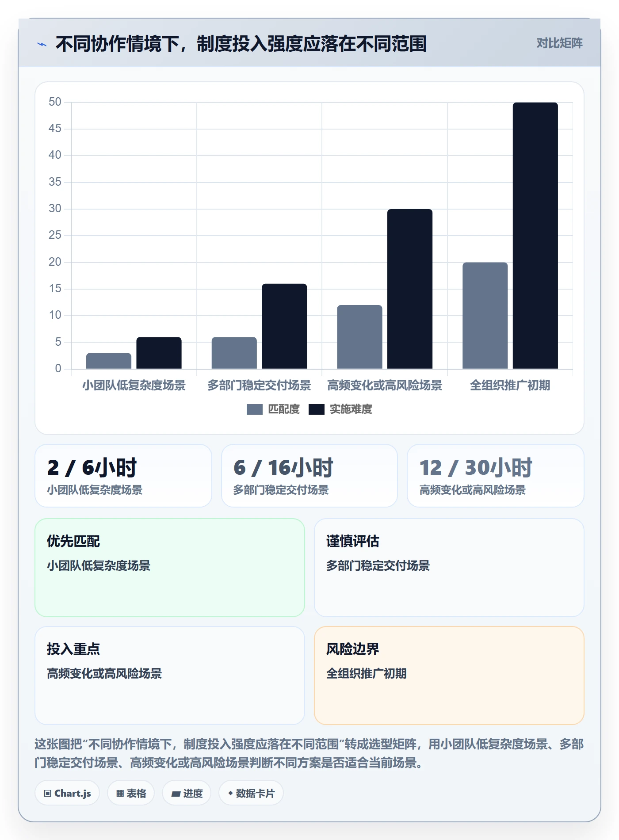Open the 投入重点 card
The image size is (619, 840).
tap(170, 676)
